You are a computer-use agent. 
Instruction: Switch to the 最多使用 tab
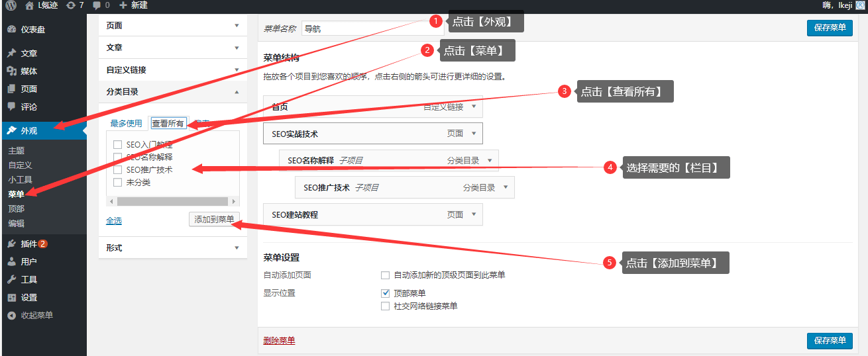[126, 124]
